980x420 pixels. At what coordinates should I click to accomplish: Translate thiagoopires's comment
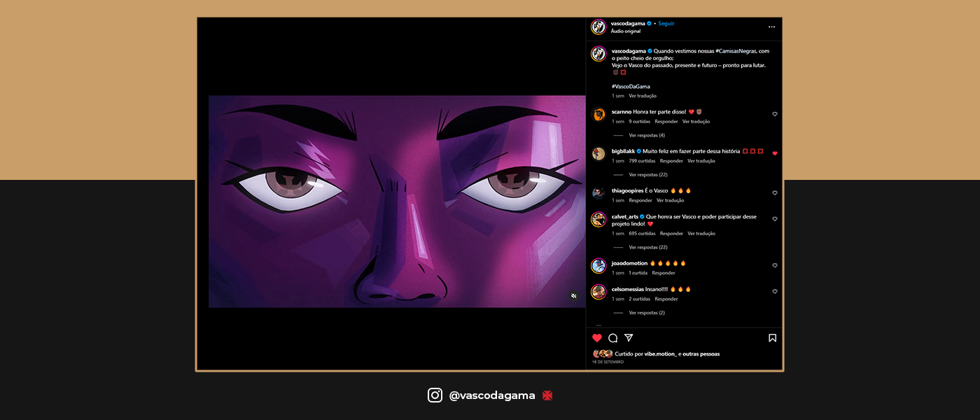[x=671, y=200]
